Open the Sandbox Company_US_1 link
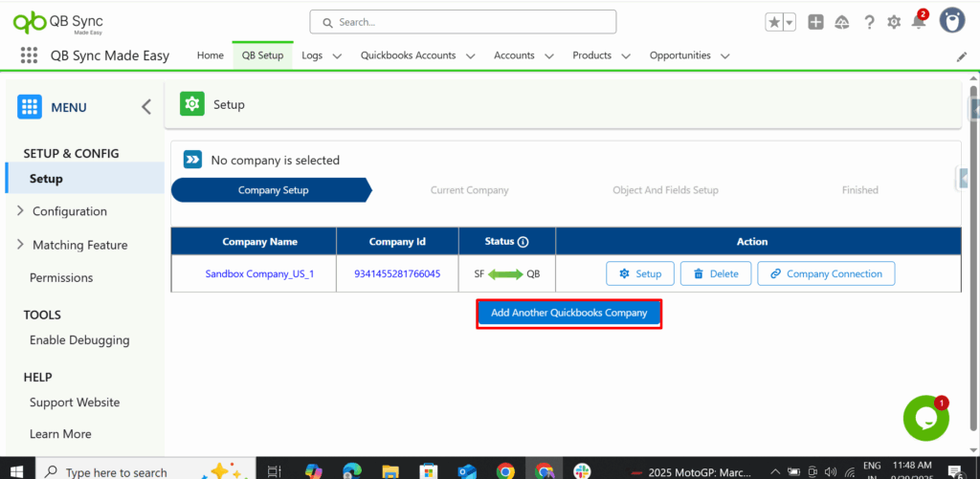The image size is (980, 479). click(259, 273)
